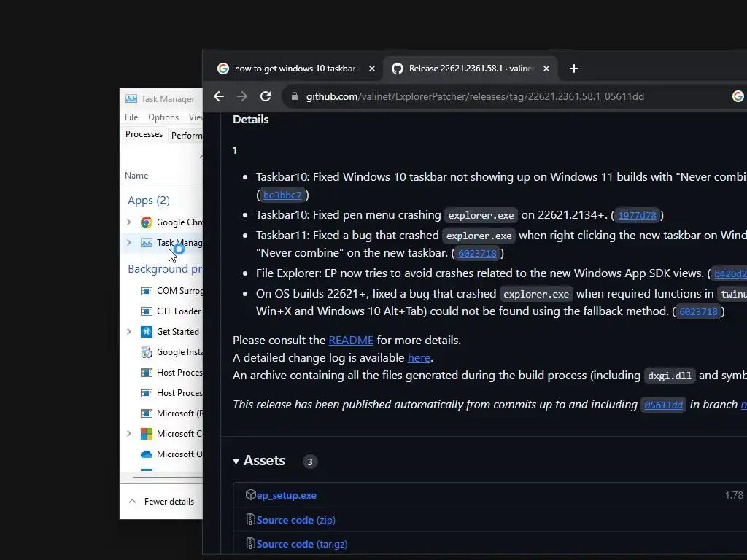Reload the GitHub release page
This screenshot has height=560, width=747.
(266, 97)
